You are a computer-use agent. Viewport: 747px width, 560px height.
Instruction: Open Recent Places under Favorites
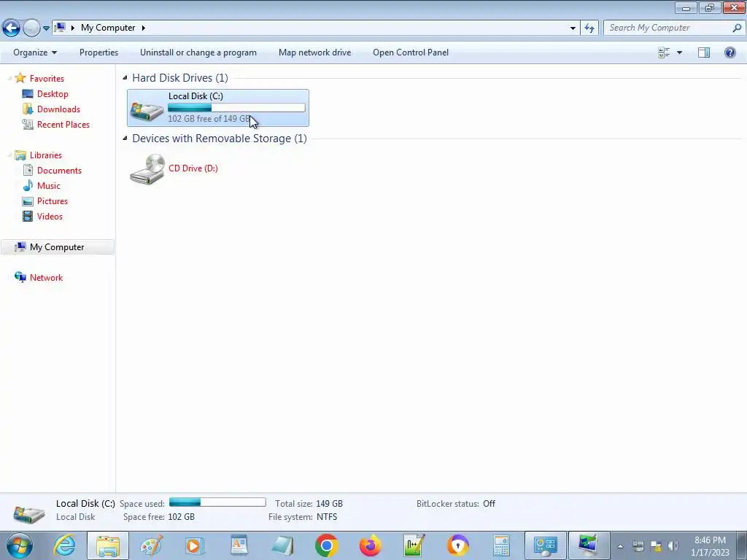click(63, 124)
